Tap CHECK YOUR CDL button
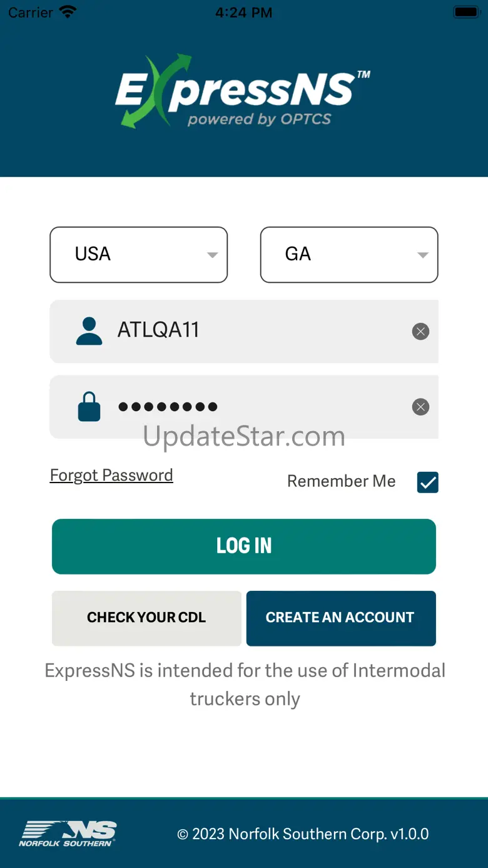 146,618
